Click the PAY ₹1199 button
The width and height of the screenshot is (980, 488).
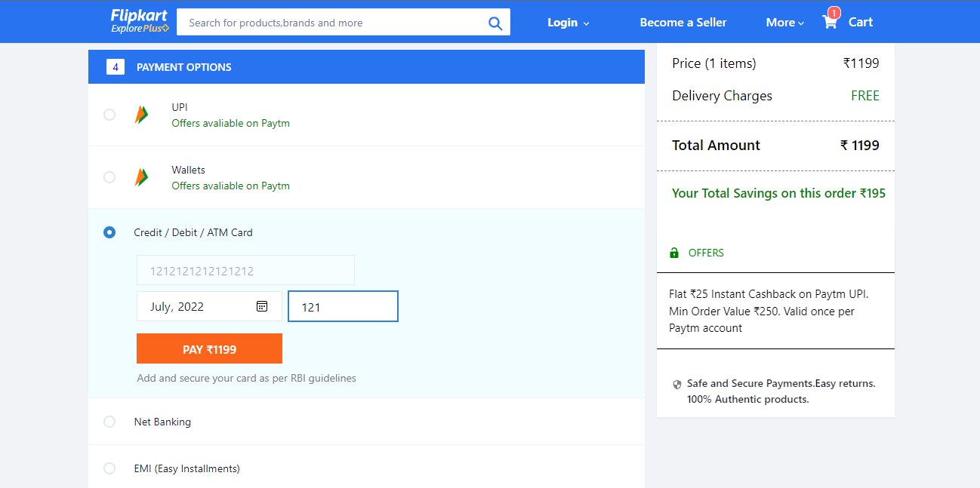click(x=209, y=348)
